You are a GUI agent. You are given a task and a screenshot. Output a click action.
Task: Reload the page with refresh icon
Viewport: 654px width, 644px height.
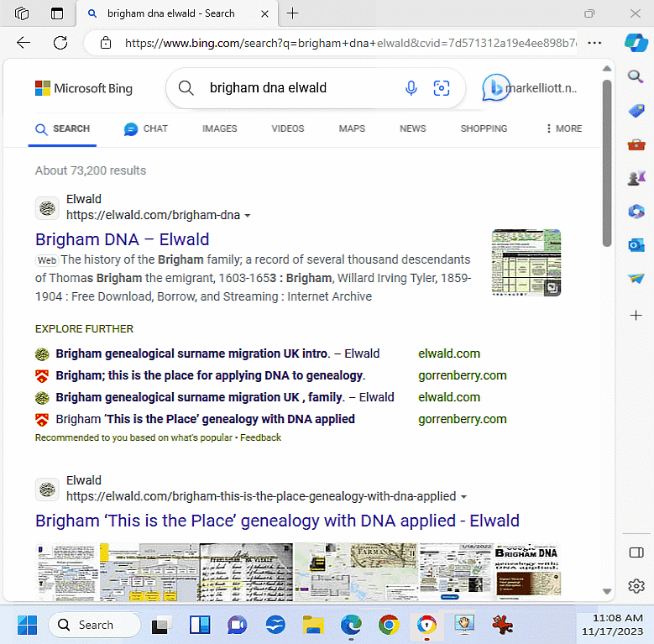pos(60,43)
